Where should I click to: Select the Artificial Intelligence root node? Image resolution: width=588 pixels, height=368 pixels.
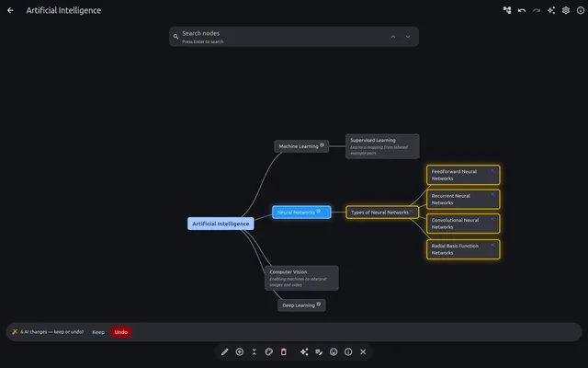[x=220, y=224]
